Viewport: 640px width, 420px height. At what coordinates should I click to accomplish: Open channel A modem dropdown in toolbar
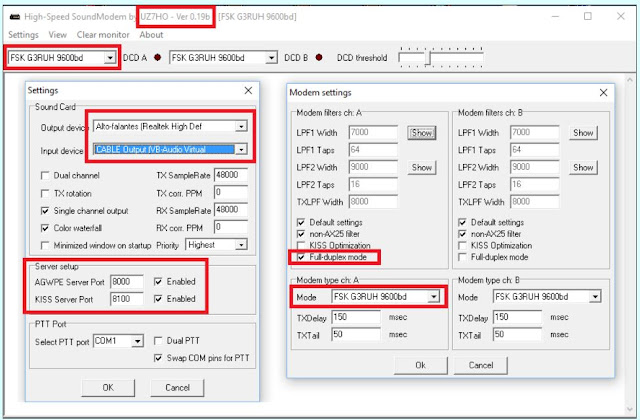[x=109, y=58]
